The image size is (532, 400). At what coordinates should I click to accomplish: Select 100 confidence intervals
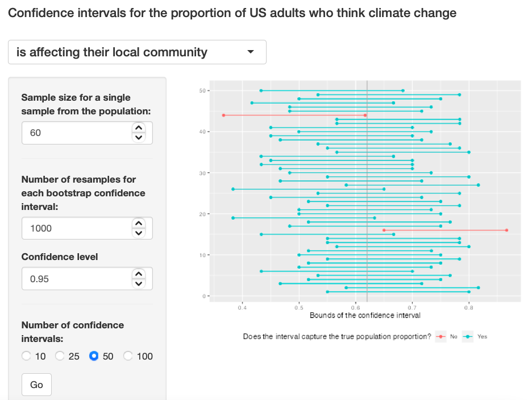(128, 356)
